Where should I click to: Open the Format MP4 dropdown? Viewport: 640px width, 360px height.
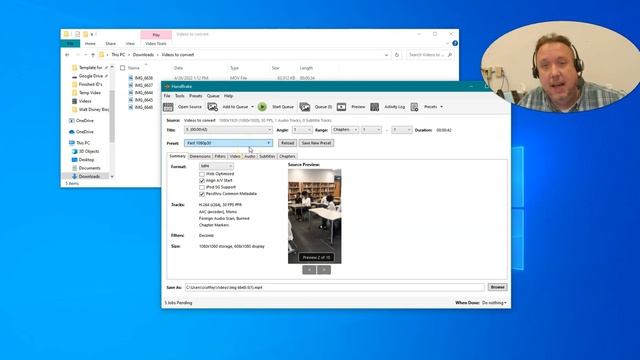pyautogui.click(x=216, y=166)
